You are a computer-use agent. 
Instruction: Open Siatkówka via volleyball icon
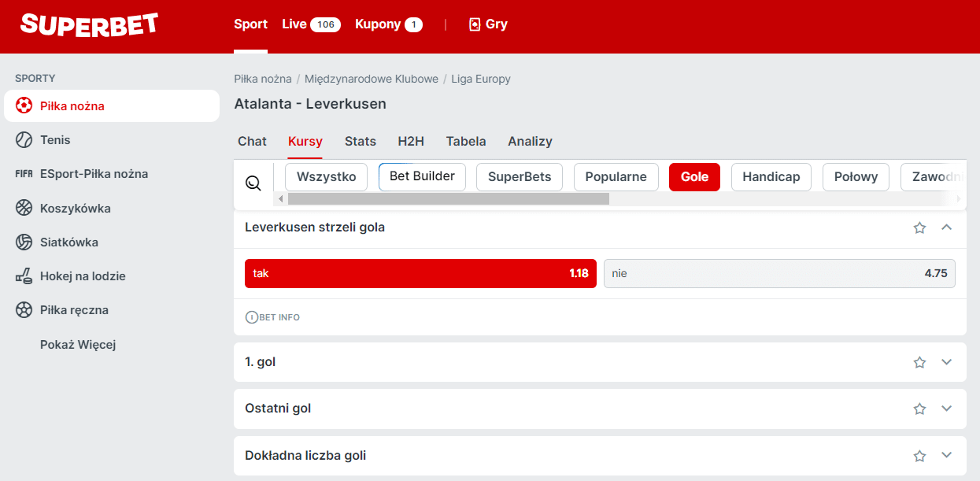pyautogui.click(x=23, y=242)
